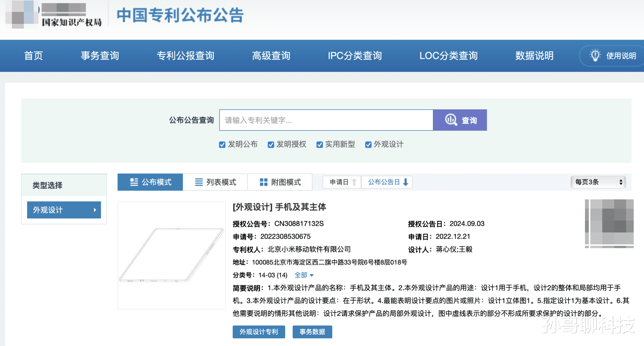This screenshot has height=346, width=644.
Task: Click the magnifier icon on the 查询 button
Action: click(x=451, y=120)
